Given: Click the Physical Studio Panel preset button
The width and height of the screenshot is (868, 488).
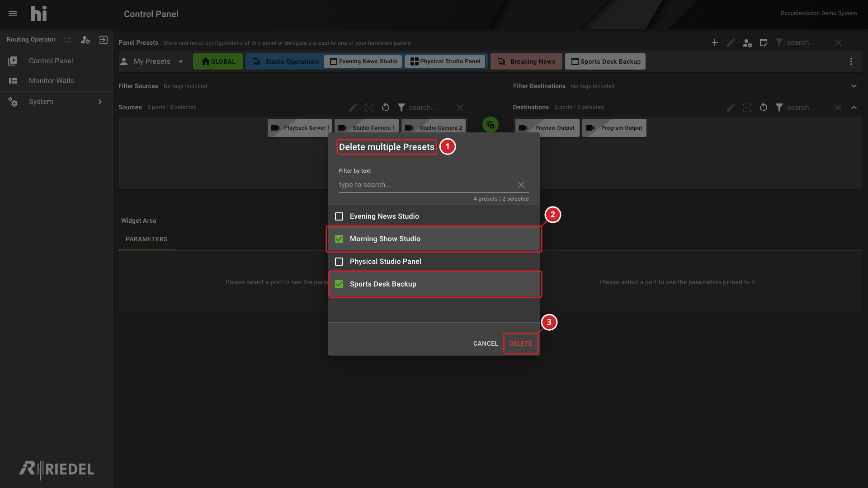Looking at the screenshot, I should tap(445, 61).
